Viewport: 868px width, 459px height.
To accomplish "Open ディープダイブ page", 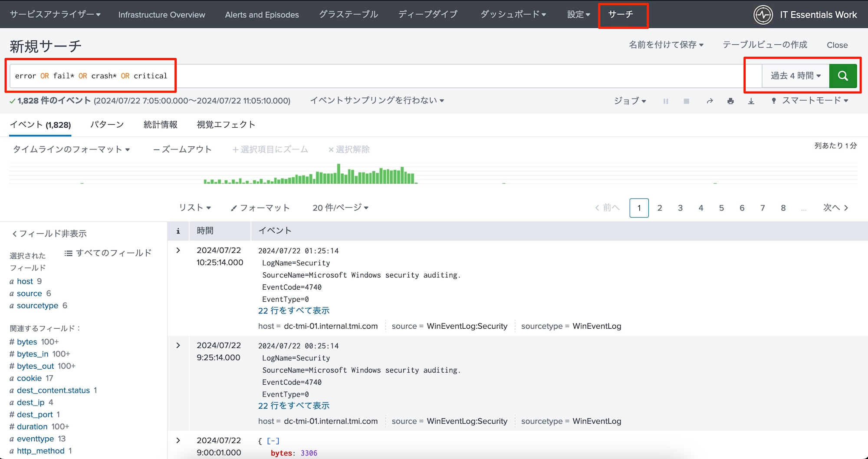I will [x=428, y=14].
